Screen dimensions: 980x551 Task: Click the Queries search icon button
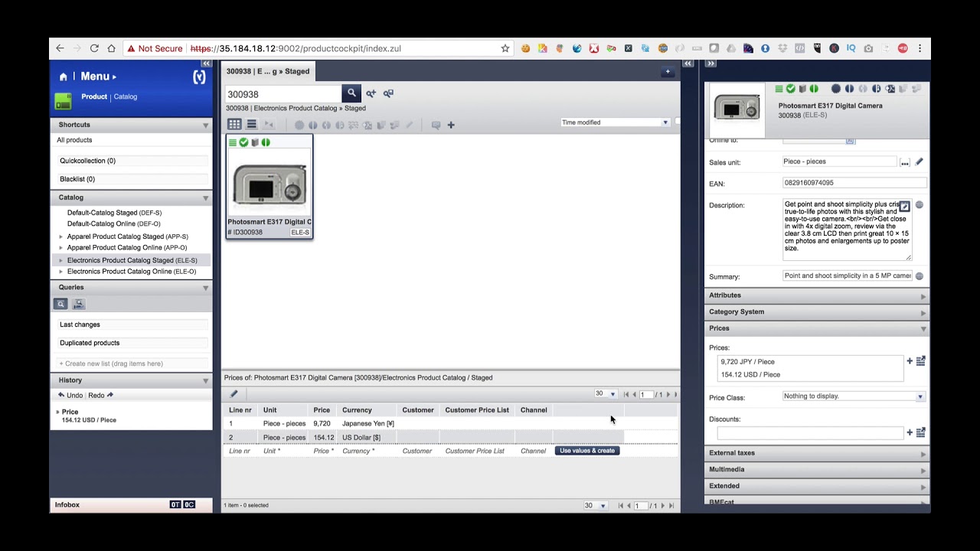[x=60, y=305]
